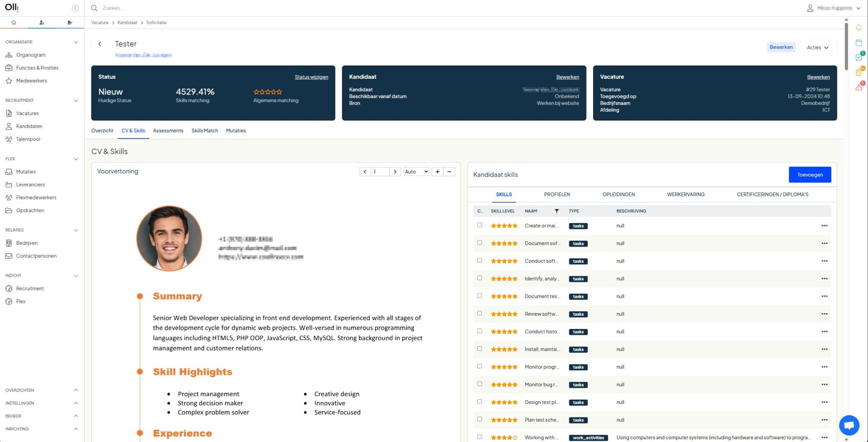This screenshot has width=868, height=442.
Task: Open Talentpool in the sidebar
Action: coord(28,139)
